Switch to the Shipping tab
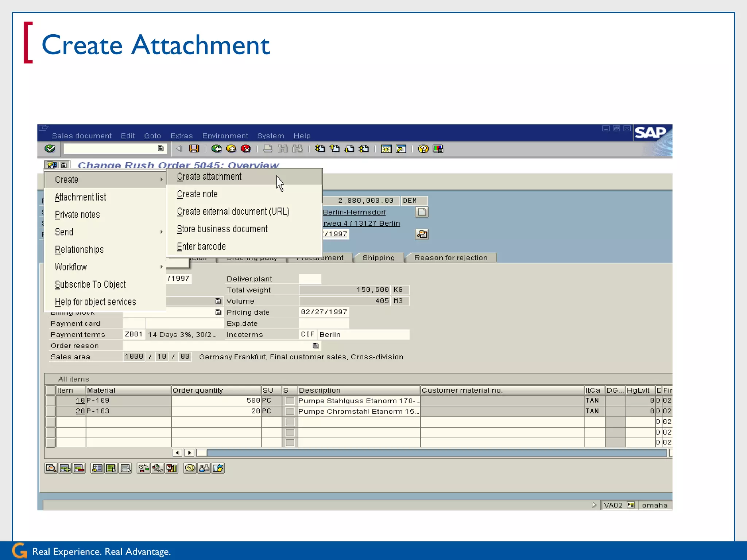 tap(379, 258)
